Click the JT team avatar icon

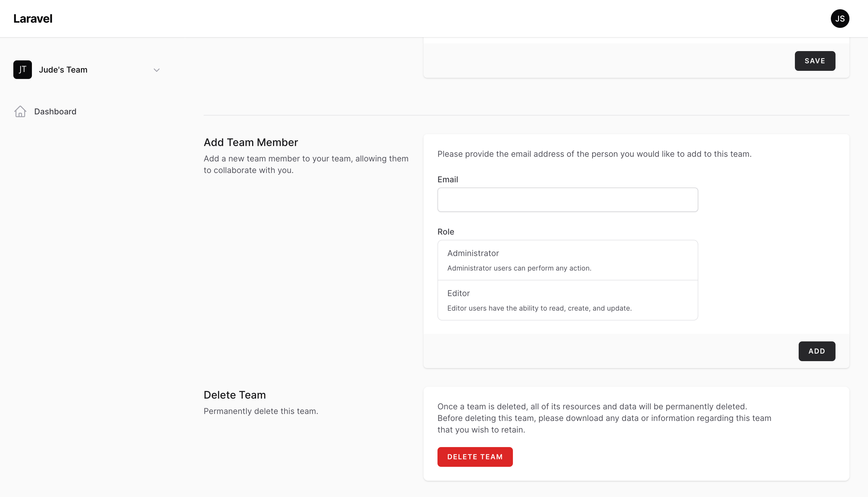click(23, 70)
